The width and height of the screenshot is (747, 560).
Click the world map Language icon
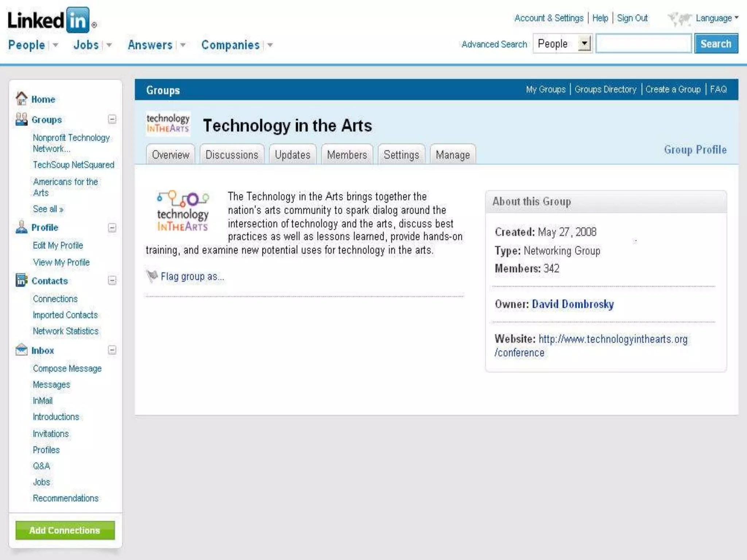(680, 19)
